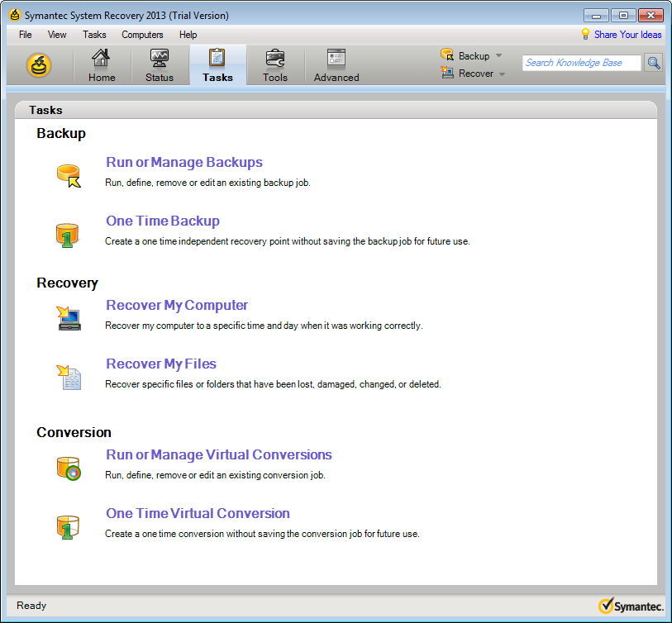Click the Symantec logo in status bar
The height and width of the screenshot is (623, 672).
[x=631, y=606]
